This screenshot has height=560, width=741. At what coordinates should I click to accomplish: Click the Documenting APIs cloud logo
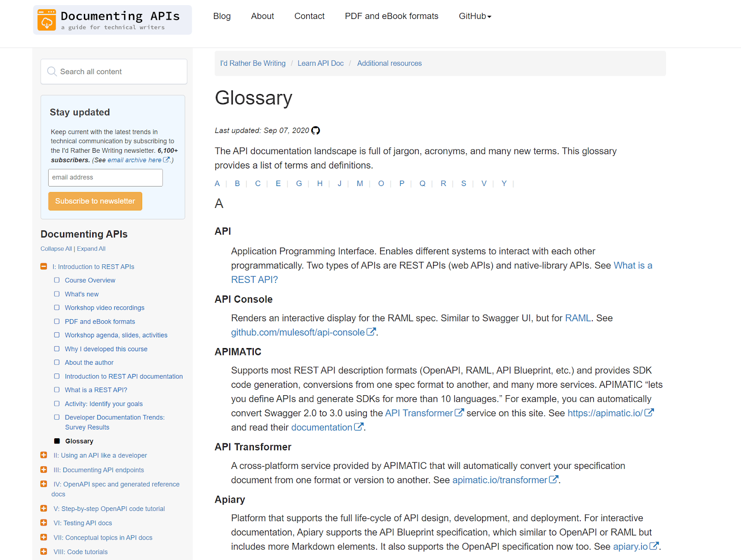click(x=47, y=20)
